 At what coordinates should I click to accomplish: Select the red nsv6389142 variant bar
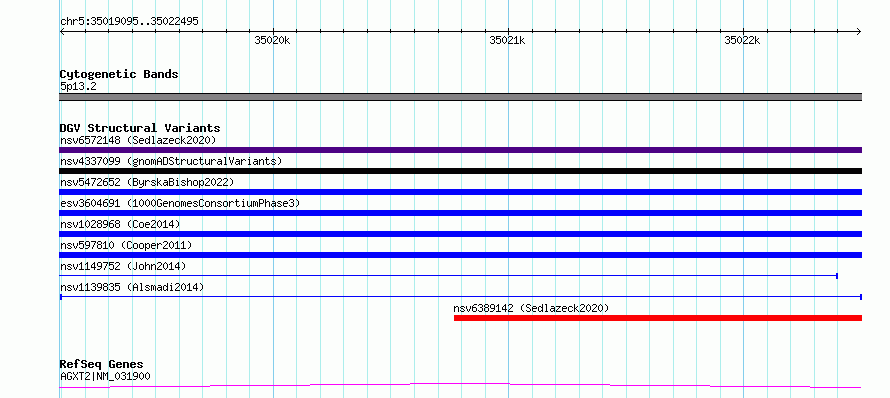(x=658, y=318)
